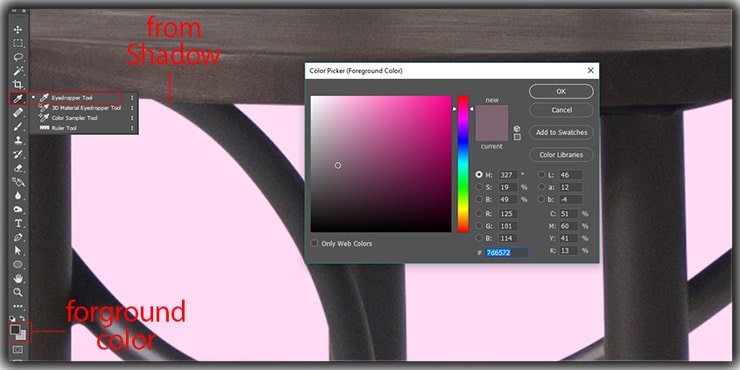Image resolution: width=740 pixels, height=370 pixels.
Task: Select the Pen tool
Action: click(x=18, y=237)
